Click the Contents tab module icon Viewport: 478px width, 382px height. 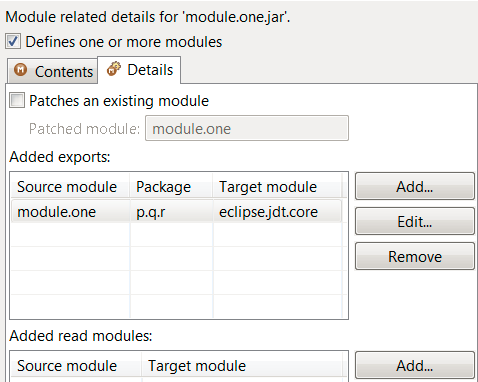coord(20,70)
